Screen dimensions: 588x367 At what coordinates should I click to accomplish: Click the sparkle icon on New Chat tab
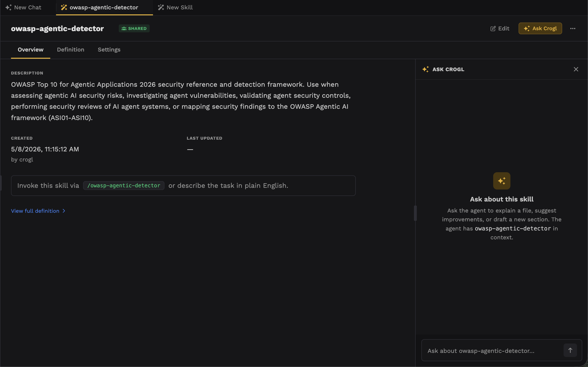8,7
